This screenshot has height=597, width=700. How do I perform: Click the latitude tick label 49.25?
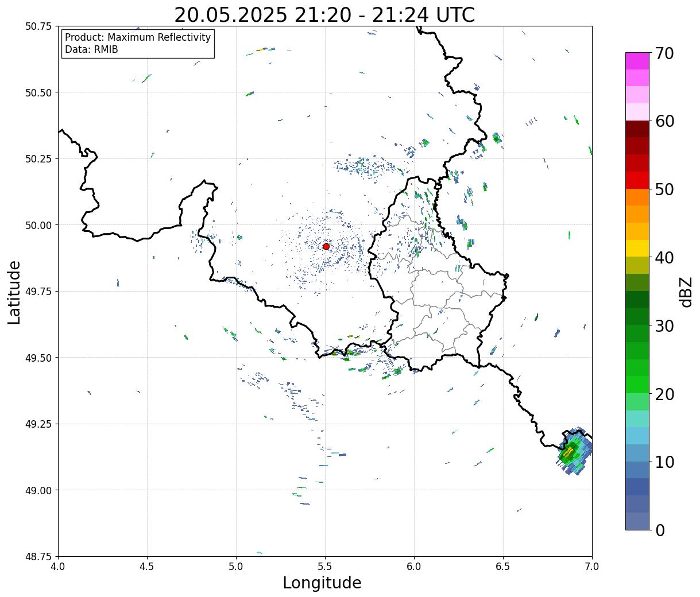point(38,424)
